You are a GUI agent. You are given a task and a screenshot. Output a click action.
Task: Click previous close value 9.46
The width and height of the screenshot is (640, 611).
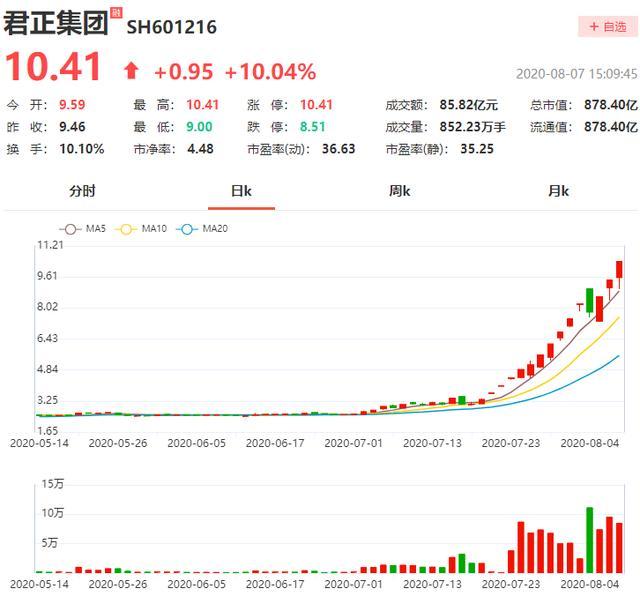coord(72,127)
